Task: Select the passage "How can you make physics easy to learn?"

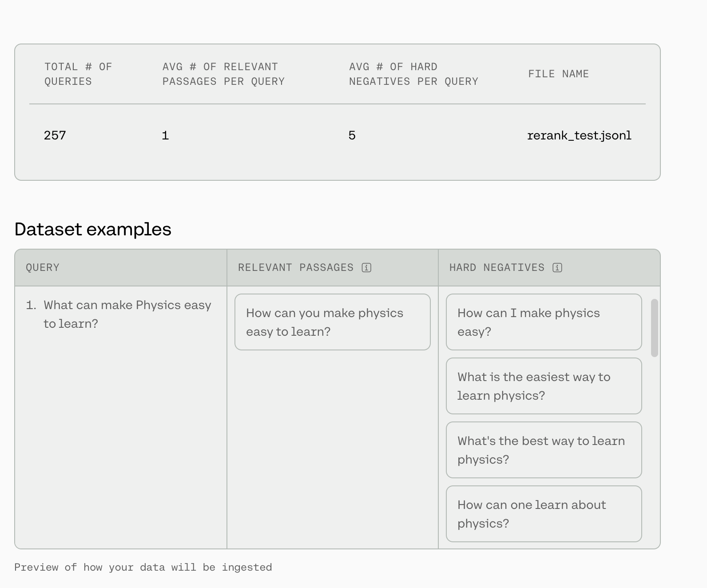Action: click(x=332, y=322)
